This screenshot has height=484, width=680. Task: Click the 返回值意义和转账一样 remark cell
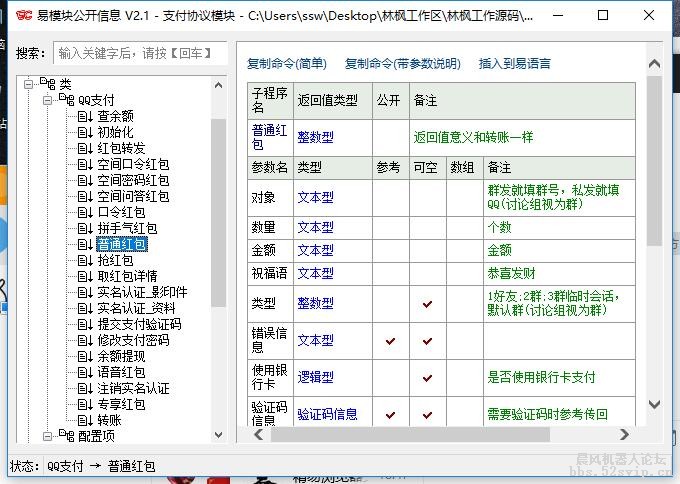(x=522, y=138)
